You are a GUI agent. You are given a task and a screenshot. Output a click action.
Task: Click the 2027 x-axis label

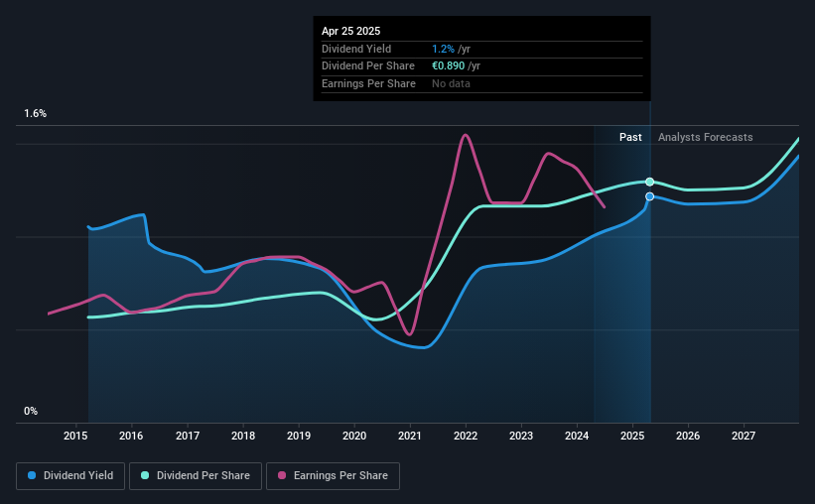tap(744, 436)
